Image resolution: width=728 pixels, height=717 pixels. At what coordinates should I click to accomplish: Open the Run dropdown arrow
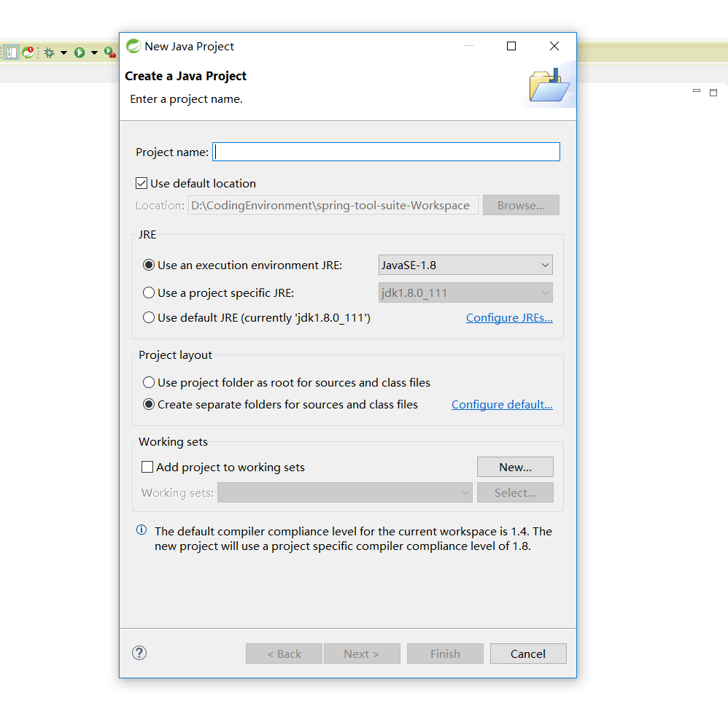tap(94, 53)
